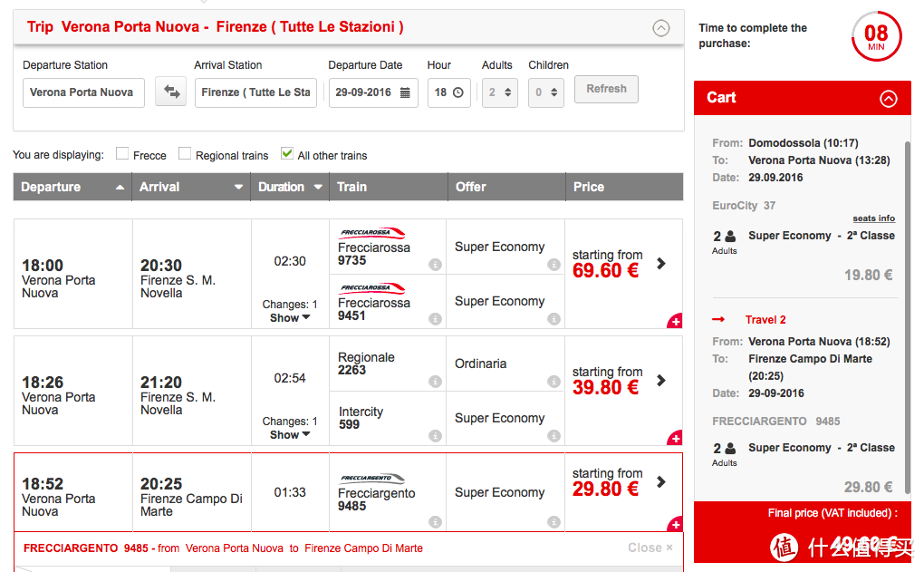Expand the 18:00 trip with the plus icon

(675, 322)
